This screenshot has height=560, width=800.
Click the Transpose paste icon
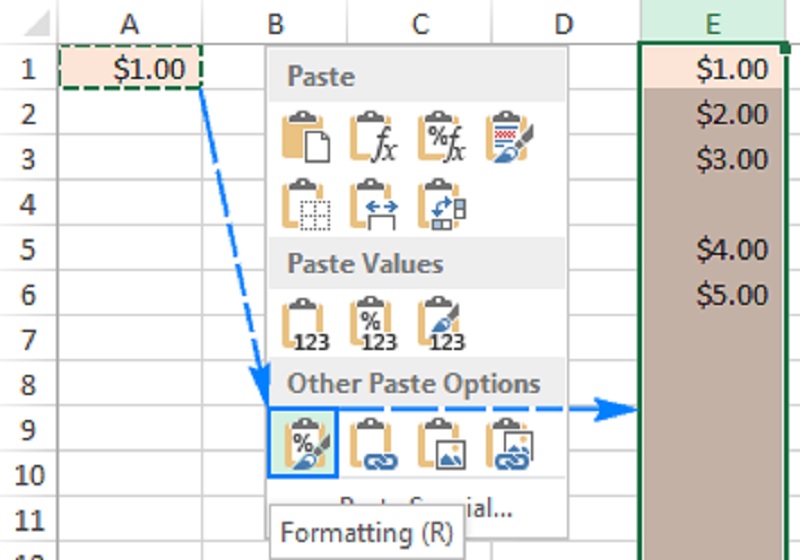[441, 204]
